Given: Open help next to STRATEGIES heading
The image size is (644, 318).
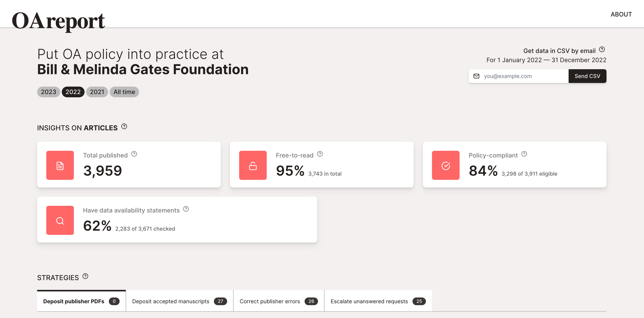Looking at the screenshot, I should click(x=85, y=276).
